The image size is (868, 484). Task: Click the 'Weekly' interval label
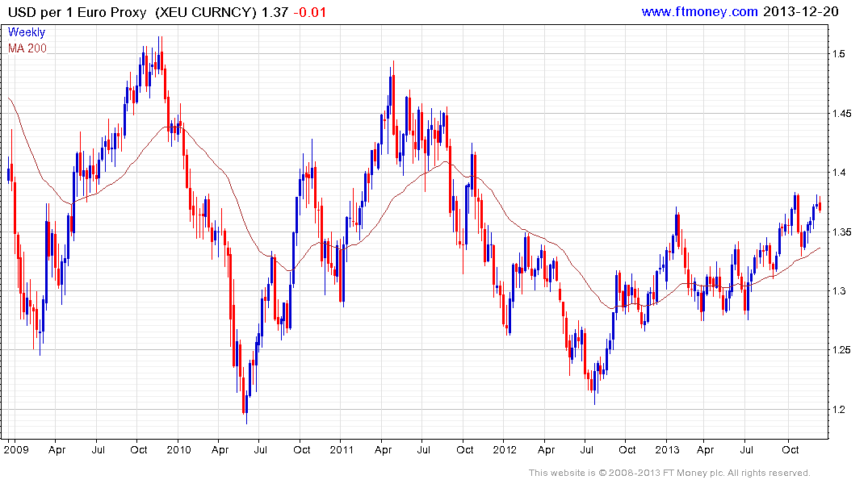point(27,32)
